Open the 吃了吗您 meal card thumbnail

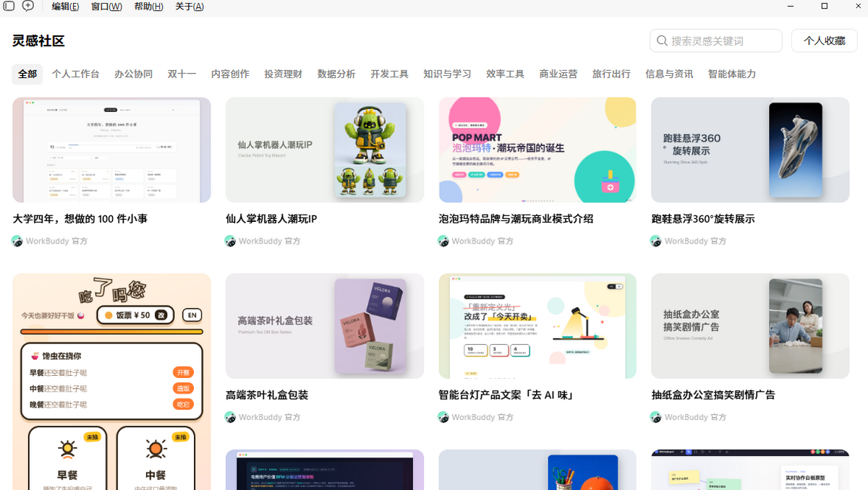tap(111, 382)
